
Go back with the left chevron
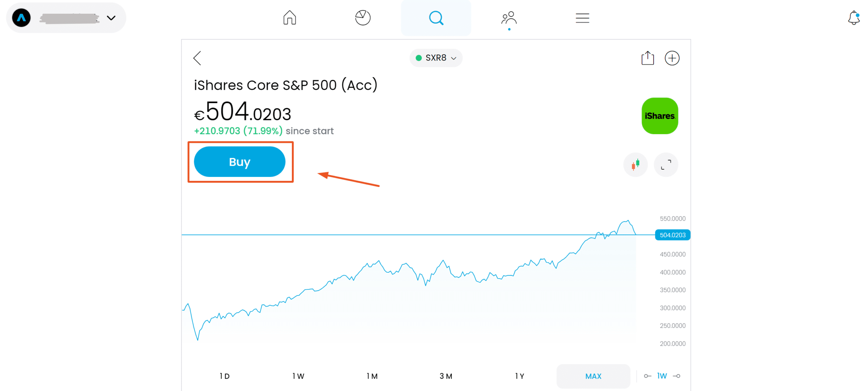click(197, 58)
